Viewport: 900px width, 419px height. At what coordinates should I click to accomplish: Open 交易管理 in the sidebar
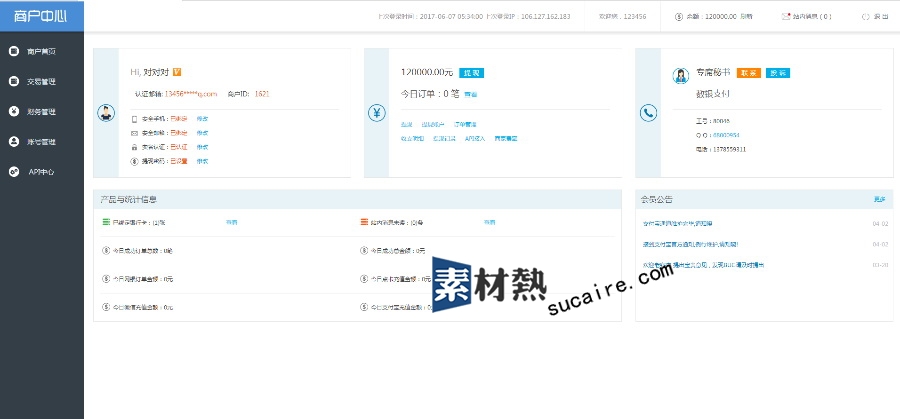coord(41,81)
